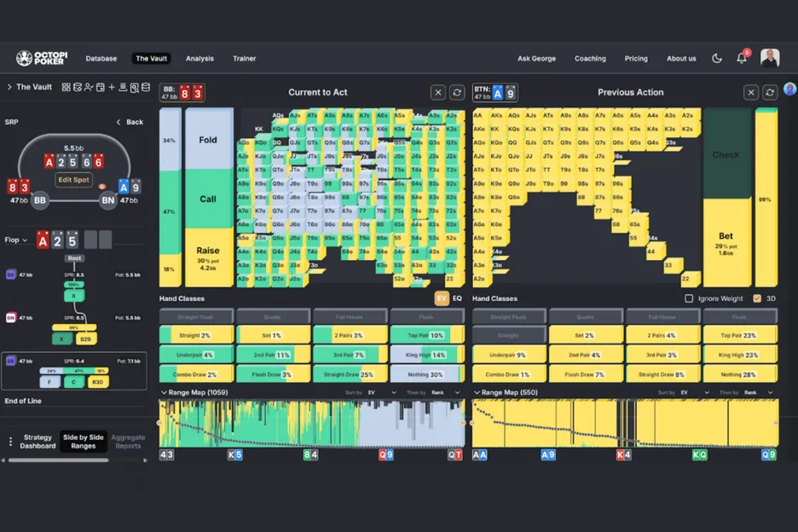Refresh the Current to Act panel
Viewport: 798px width, 532px height.
(457, 92)
